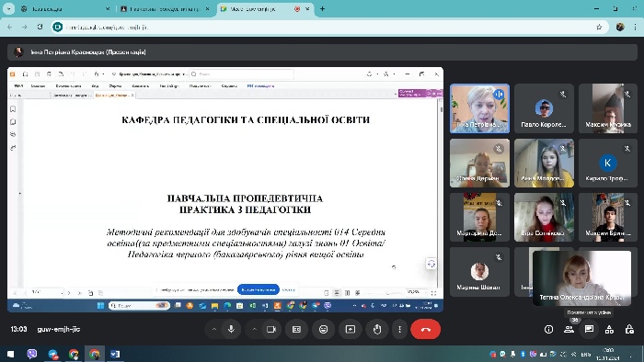Toggle closed captions
Image resolution: width=644 pixels, height=362 pixels.
296,329
